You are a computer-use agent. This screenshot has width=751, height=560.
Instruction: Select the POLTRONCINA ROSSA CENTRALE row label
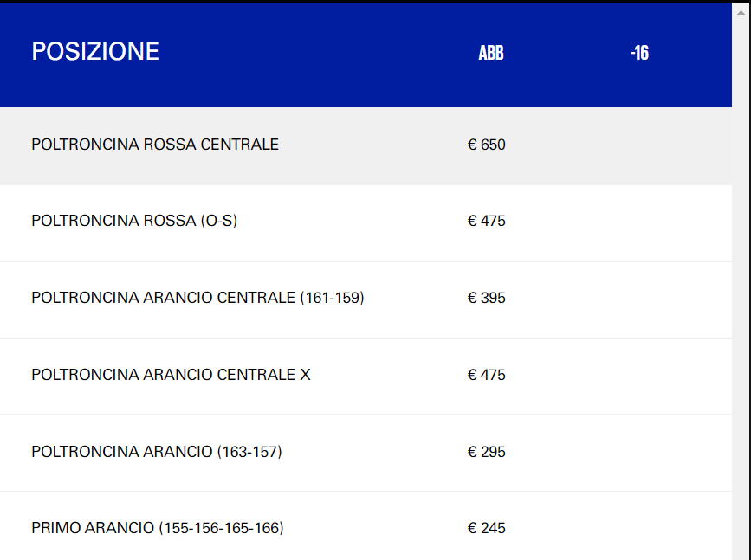pos(155,145)
